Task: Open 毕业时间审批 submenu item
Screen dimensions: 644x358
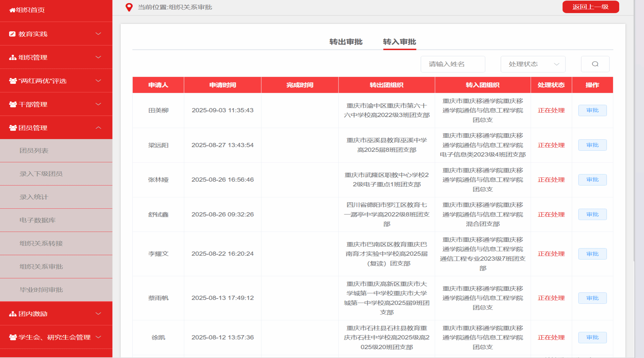Action: pyautogui.click(x=41, y=290)
